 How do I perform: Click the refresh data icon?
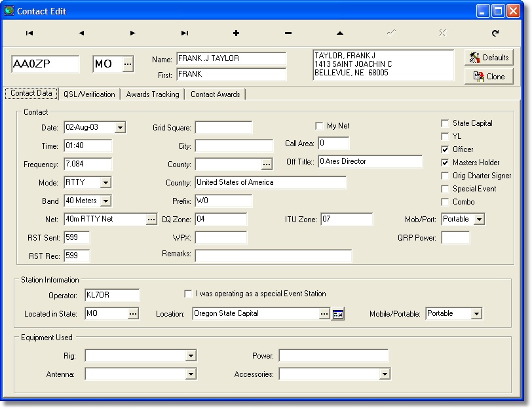495,33
